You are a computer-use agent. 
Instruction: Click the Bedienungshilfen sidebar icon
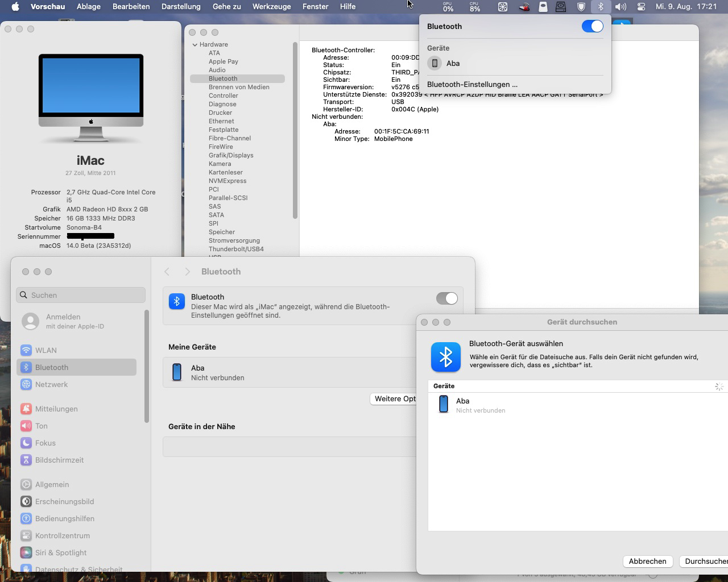click(x=26, y=518)
